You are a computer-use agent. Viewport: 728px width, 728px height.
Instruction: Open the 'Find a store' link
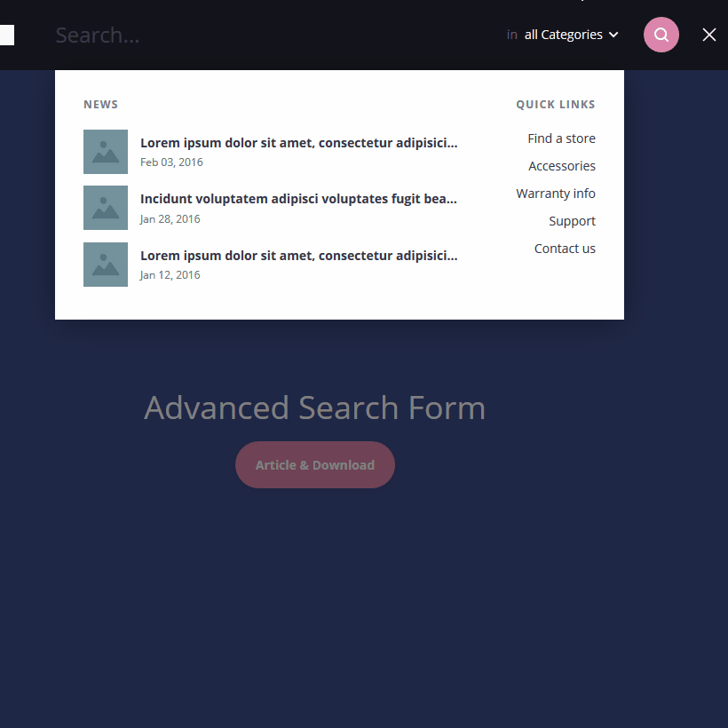[x=561, y=138]
